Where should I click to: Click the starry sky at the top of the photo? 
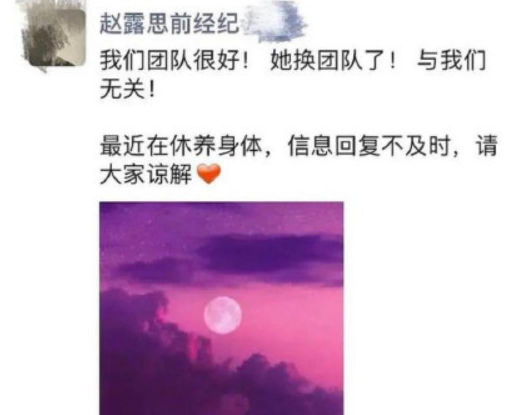221,217
